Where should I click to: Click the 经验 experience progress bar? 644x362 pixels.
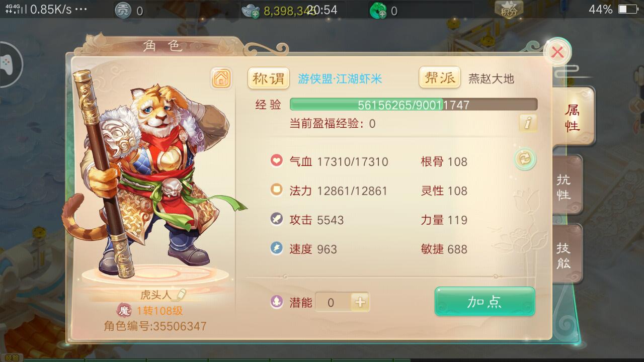414,105
